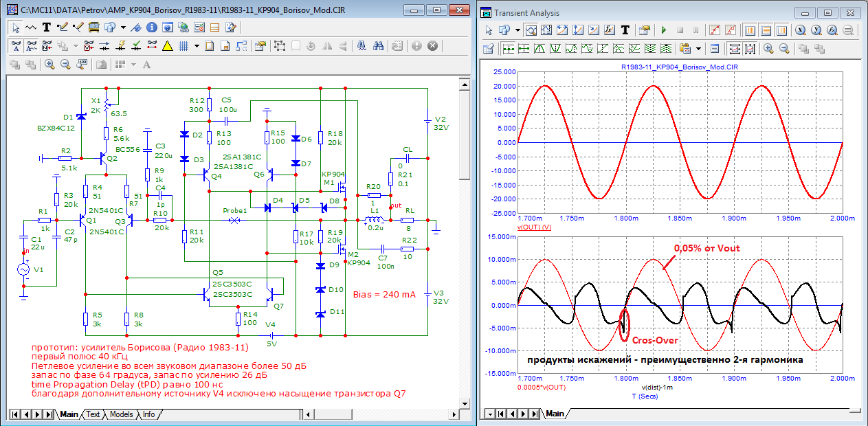
Task: Click the blue Info mode icon
Action: 152,27
